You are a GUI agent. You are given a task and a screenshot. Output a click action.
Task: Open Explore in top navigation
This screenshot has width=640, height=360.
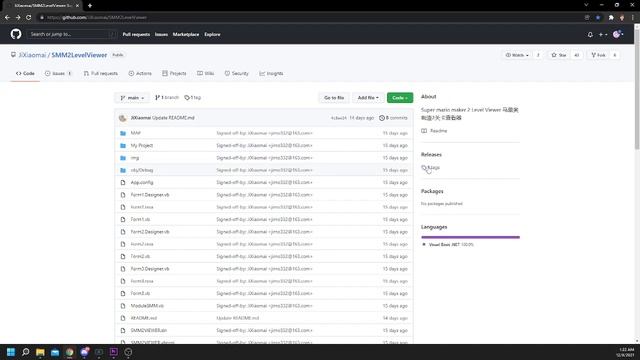[212, 34]
